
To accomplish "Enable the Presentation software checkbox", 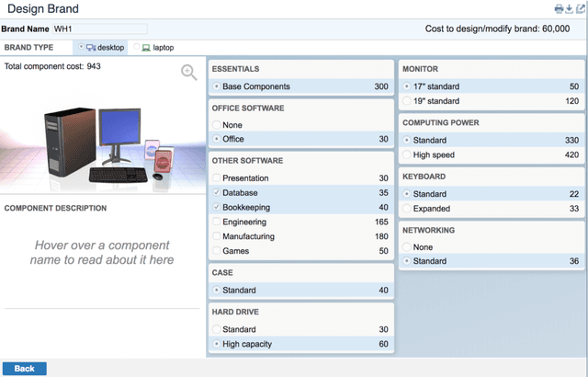I will click(x=216, y=178).
